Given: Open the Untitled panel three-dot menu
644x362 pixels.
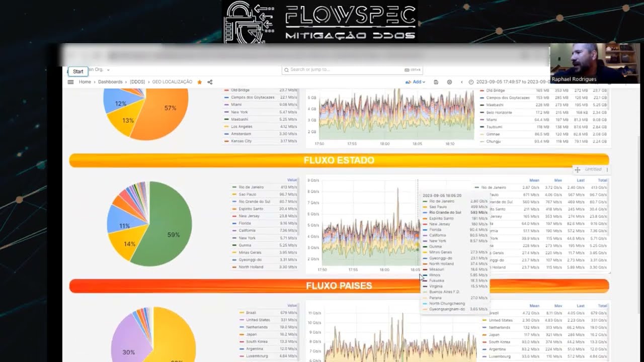Looking at the screenshot, I should [x=607, y=170].
